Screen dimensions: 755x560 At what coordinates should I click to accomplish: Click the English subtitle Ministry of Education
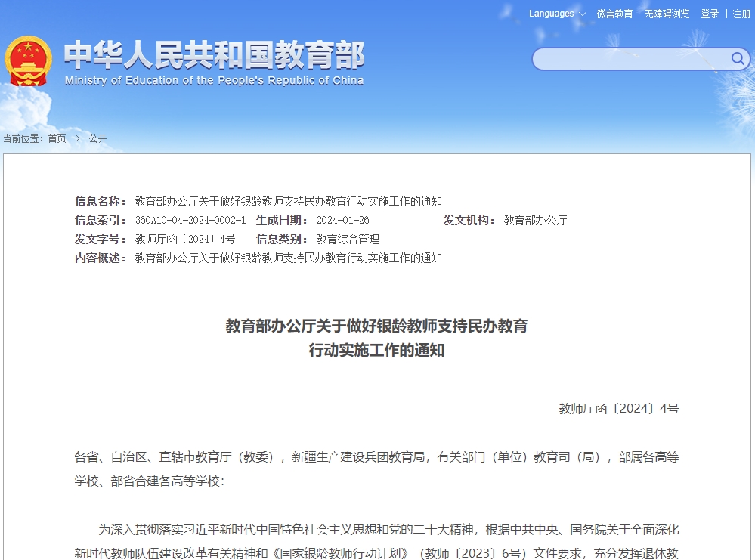point(215,80)
